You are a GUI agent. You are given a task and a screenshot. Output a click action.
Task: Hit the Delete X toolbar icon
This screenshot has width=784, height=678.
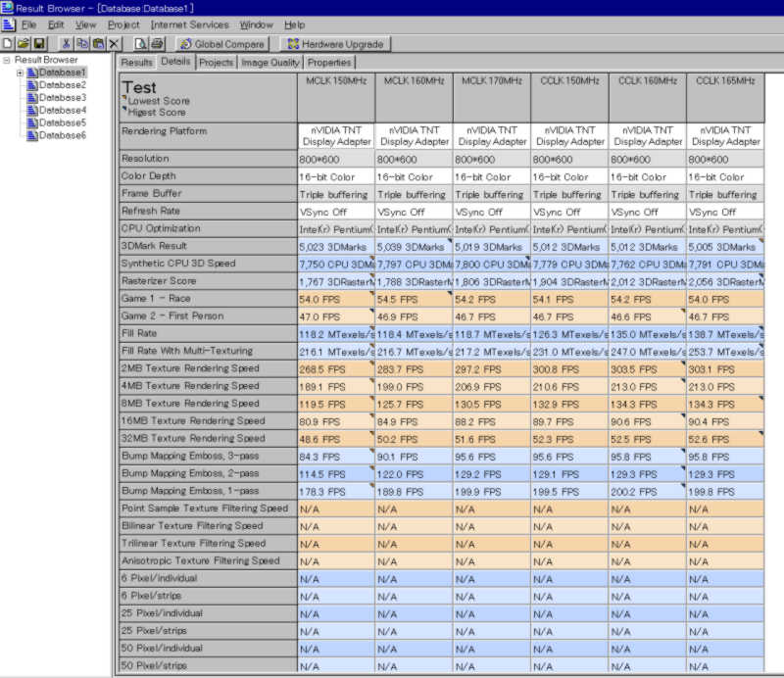point(115,44)
